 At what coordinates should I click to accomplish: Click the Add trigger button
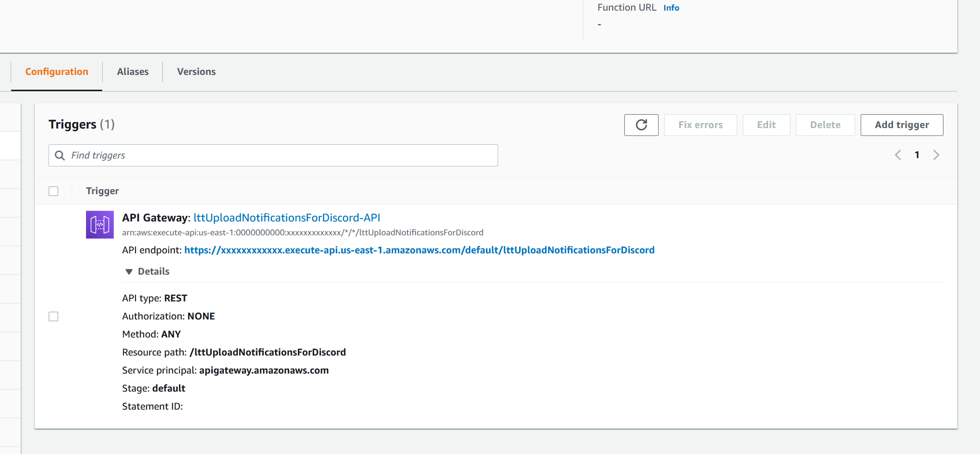901,125
